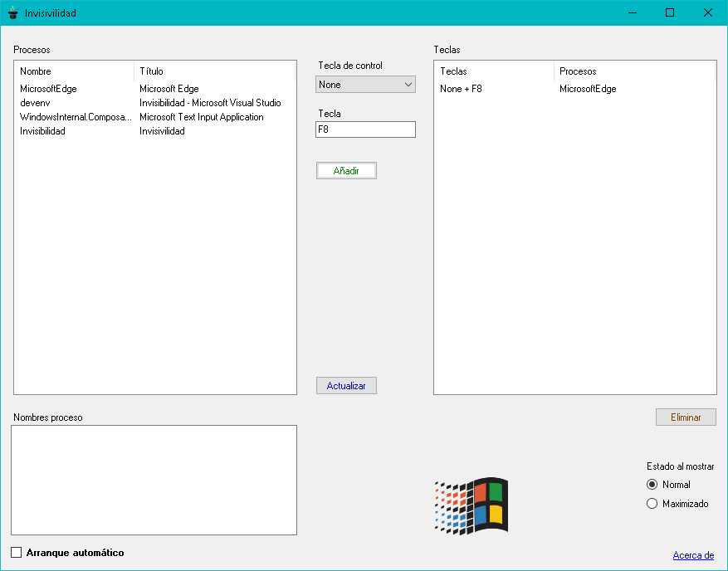This screenshot has width=728, height=571.
Task: Click the Eliminar button
Action: click(x=686, y=417)
